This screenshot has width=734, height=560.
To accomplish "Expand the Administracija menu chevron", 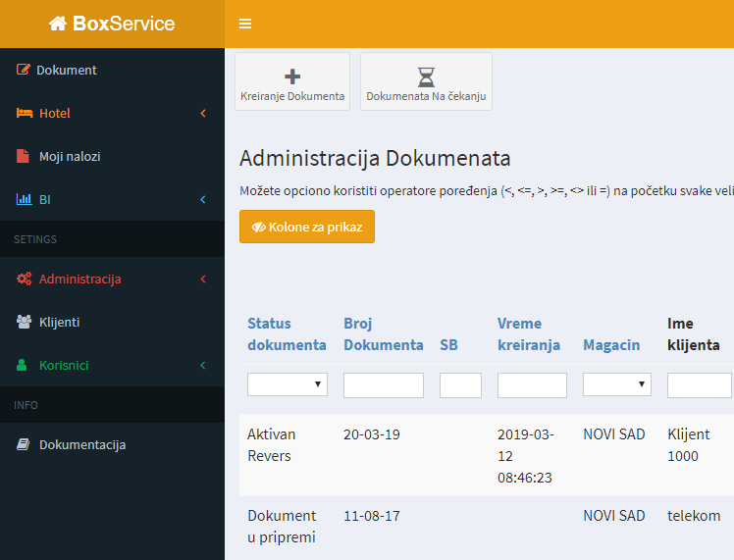I will point(203,279).
